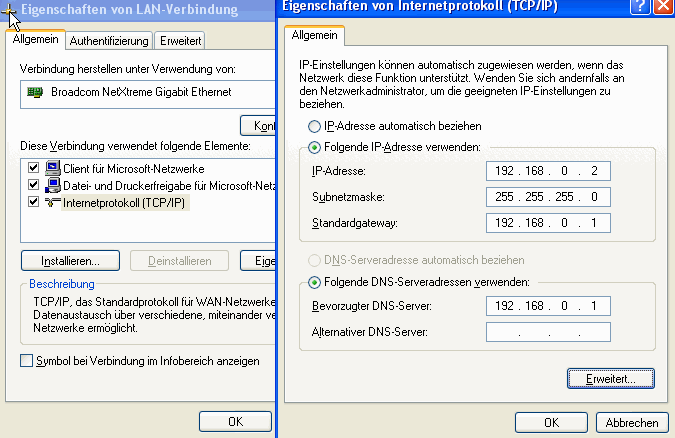Image resolution: width=675 pixels, height=438 pixels.
Task: Click the Broadcom NetXtreme network adapter icon
Action: (x=35, y=92)
